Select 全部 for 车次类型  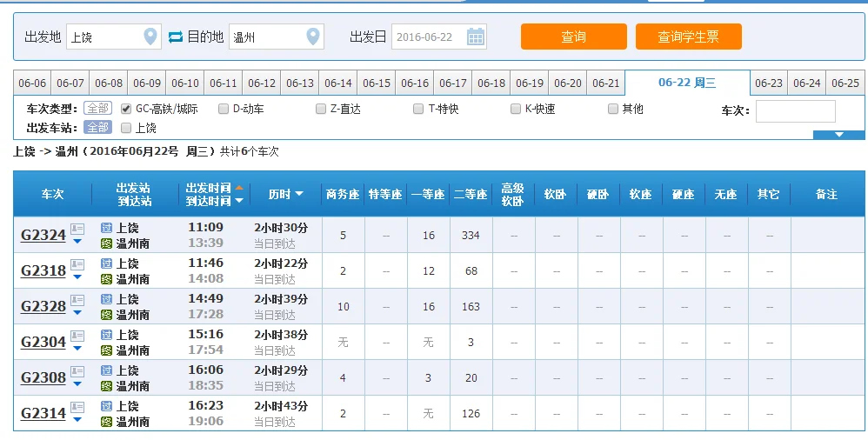pos(97,109)
